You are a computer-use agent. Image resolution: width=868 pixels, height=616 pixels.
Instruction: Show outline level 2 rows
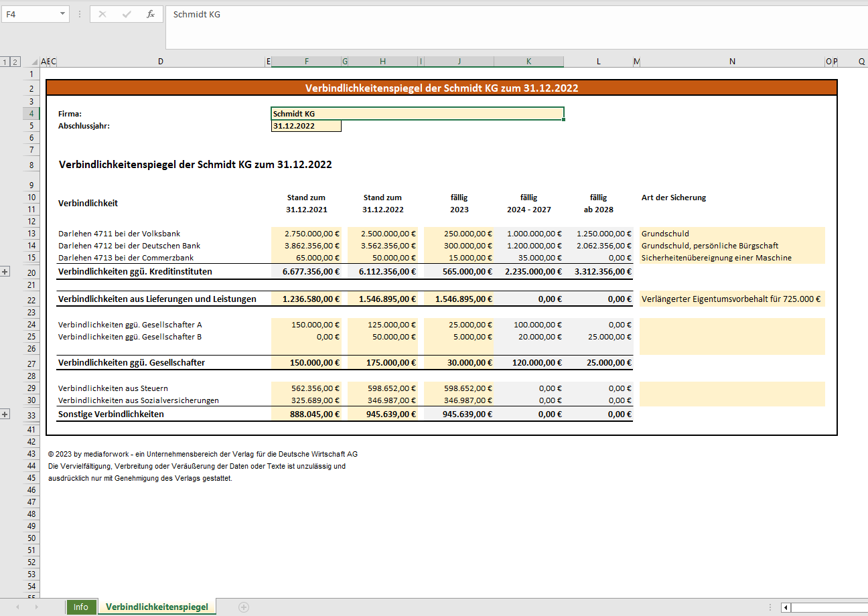pyautogui.click(x=15, y=62)
